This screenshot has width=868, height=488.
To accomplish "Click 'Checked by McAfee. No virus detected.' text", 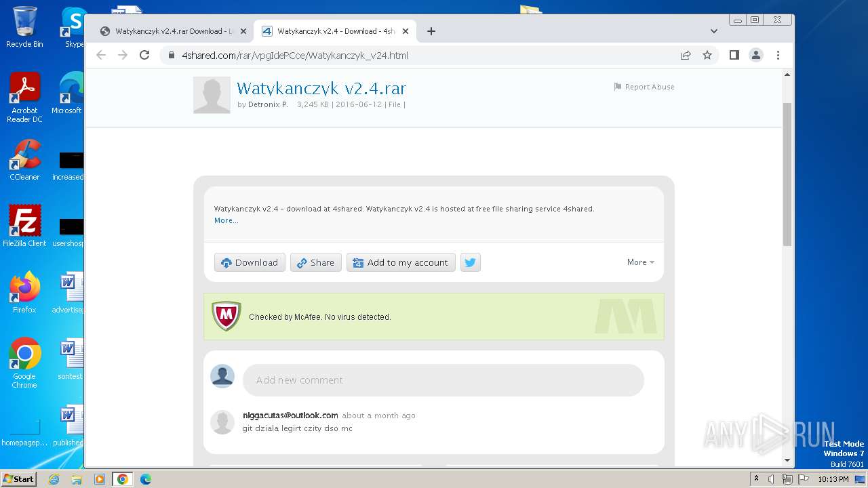I will (x=320, y=317).
